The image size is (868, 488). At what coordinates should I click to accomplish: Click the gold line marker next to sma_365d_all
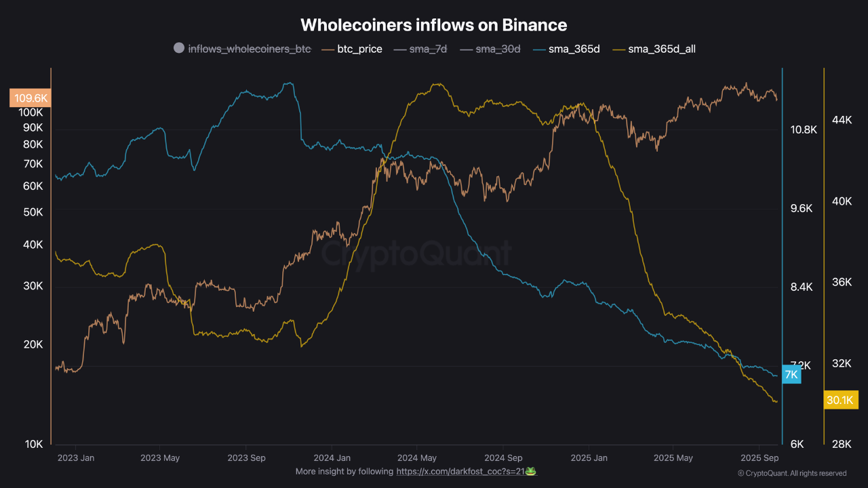[x=618, y=49]
